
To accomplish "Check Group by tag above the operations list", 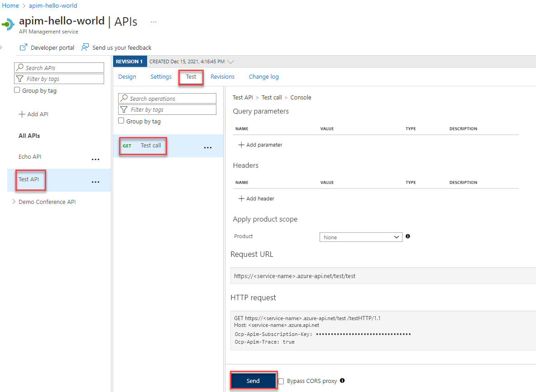I will pyautogui.click(x=121, y=120).
